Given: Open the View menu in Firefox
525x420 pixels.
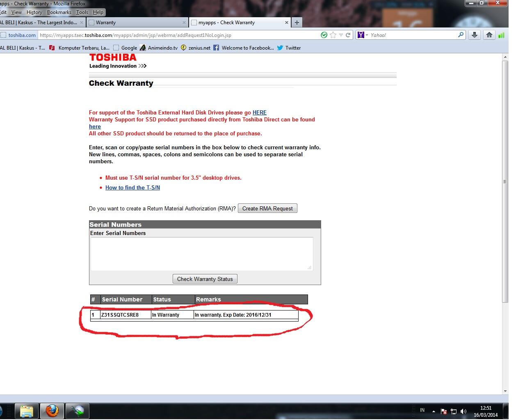Looking at the screenshot, I should tap(16, 12).
